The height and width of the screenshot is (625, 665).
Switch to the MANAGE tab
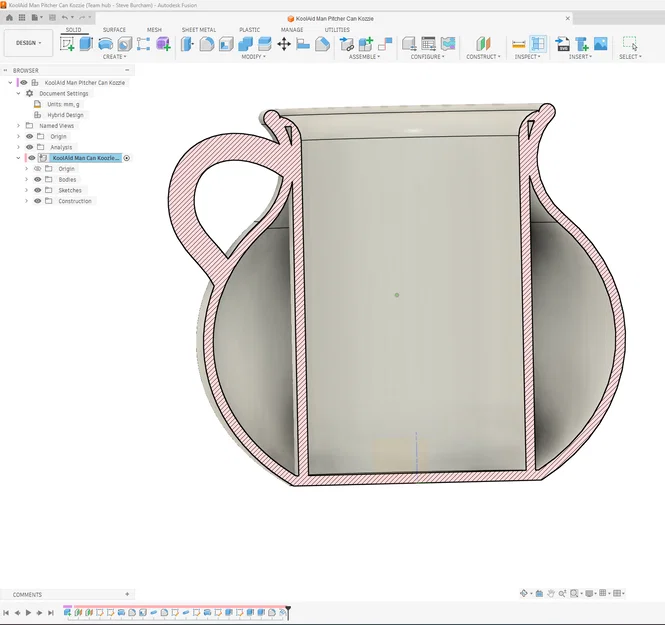(x=292, y=30)
